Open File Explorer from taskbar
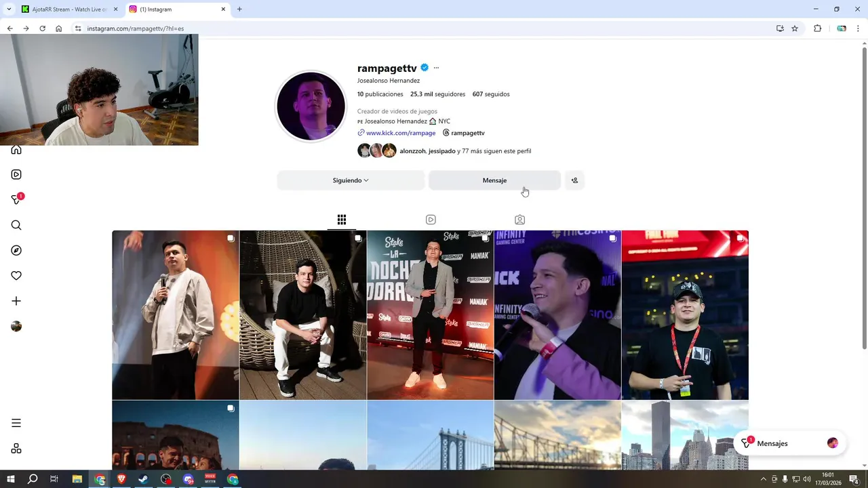 77,479
